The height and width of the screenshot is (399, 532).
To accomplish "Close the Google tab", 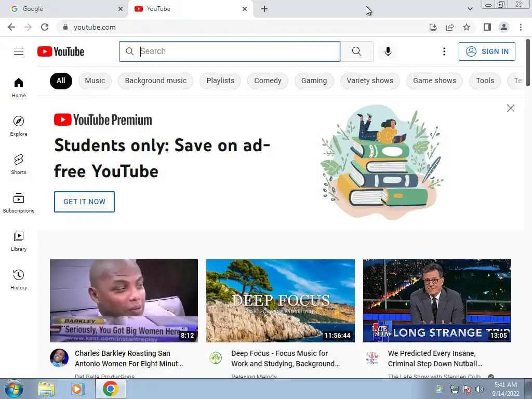I will pos(120,9).
